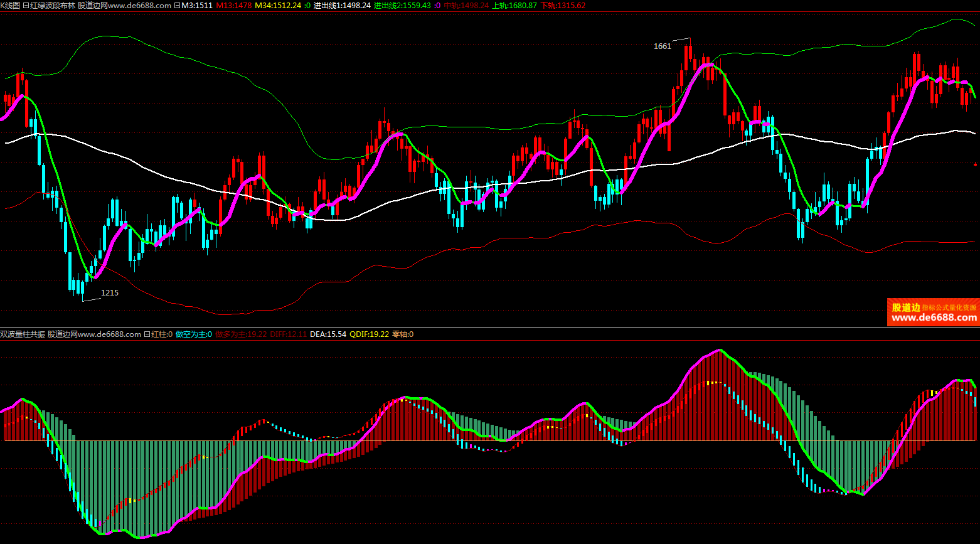Click the 1661 high price marker
980x544 pixels.
pyautogui.click(x=663, y=46)
